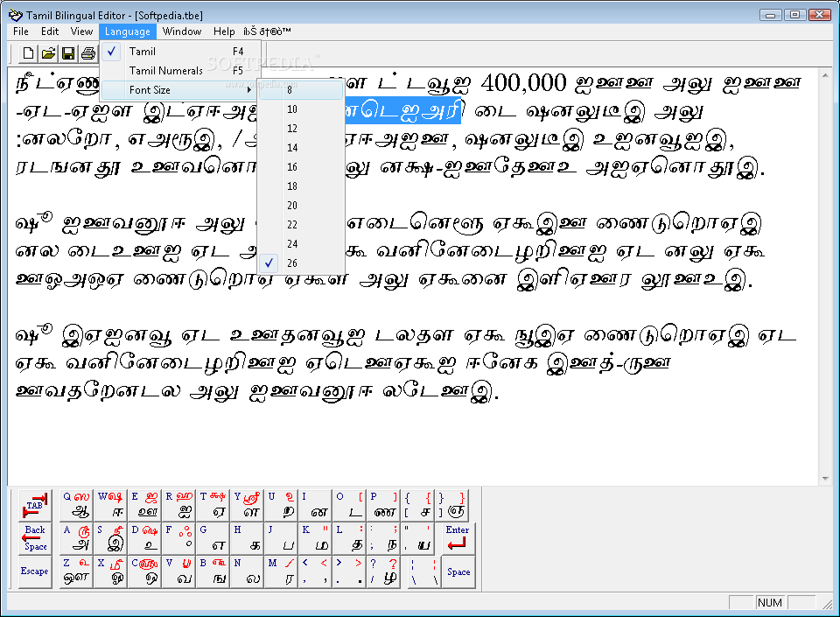
Task: Click the M key on virtual keyboard
Action: pos(281,571)
